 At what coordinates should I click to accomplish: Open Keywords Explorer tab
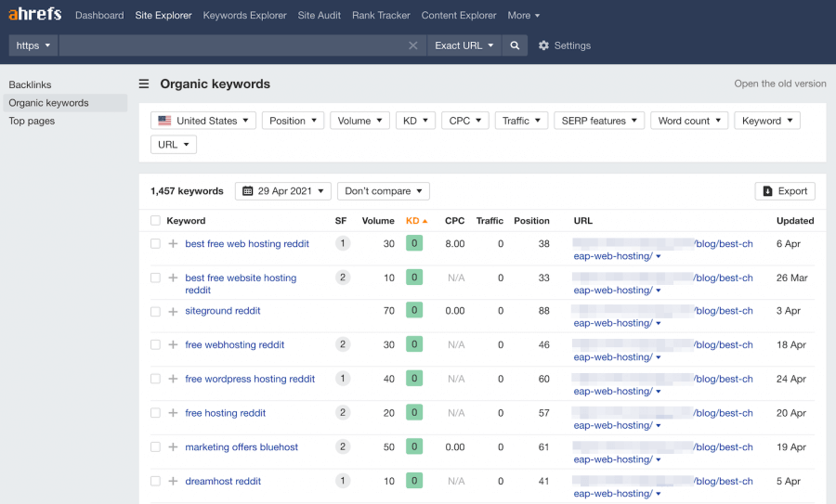[x=244, y=16]
